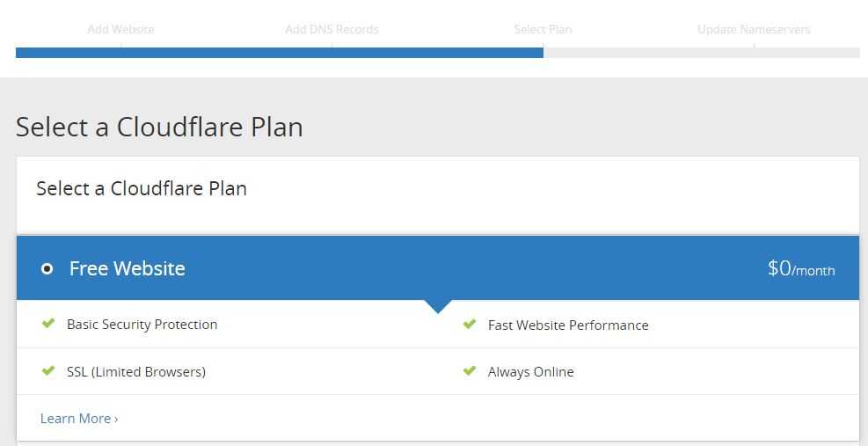Click the checkmark icon next to Fast Website Performance

tap(470, 325)
